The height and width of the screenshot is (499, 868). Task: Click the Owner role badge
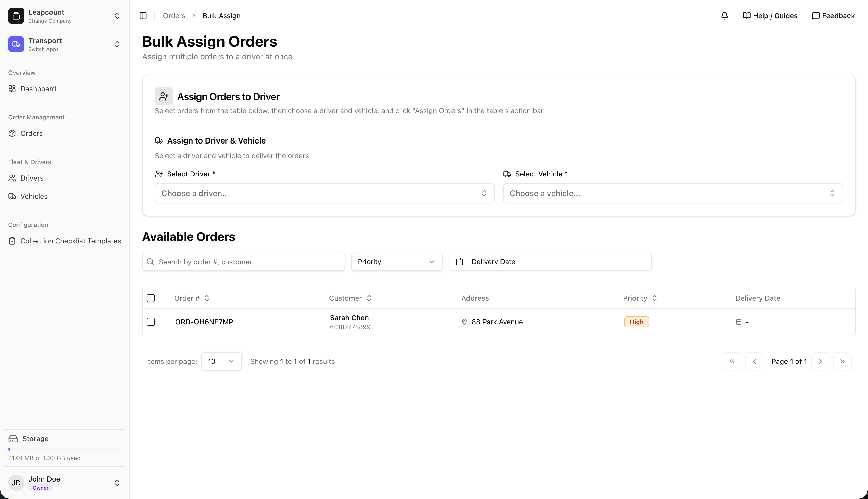[40, 488]
